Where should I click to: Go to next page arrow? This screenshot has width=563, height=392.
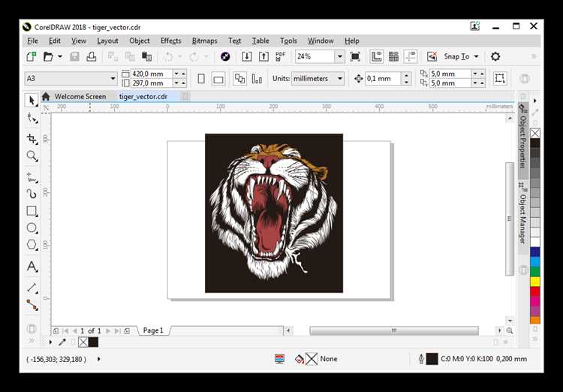(x=108, y=330)
